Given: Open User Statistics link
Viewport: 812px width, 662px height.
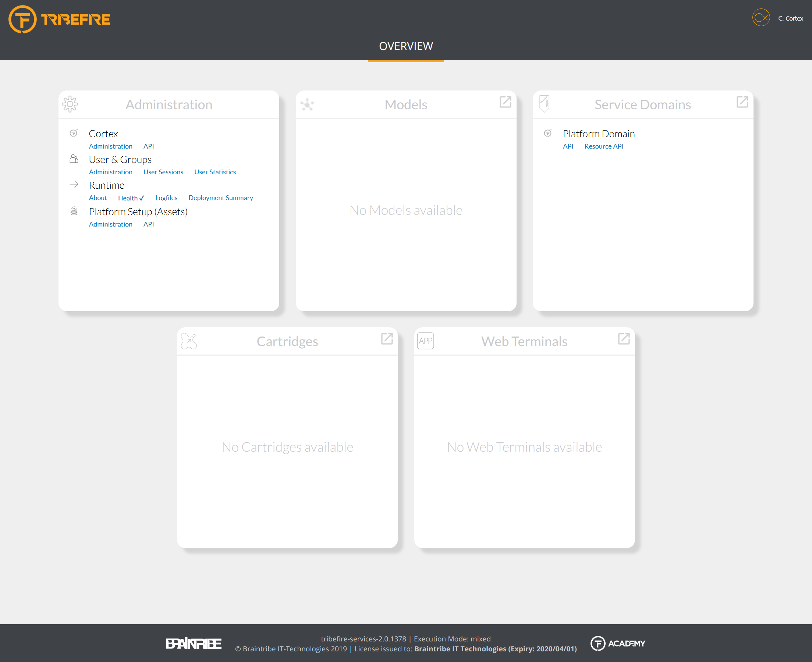Looking at the screenshot, I should (x=215, y=172).
